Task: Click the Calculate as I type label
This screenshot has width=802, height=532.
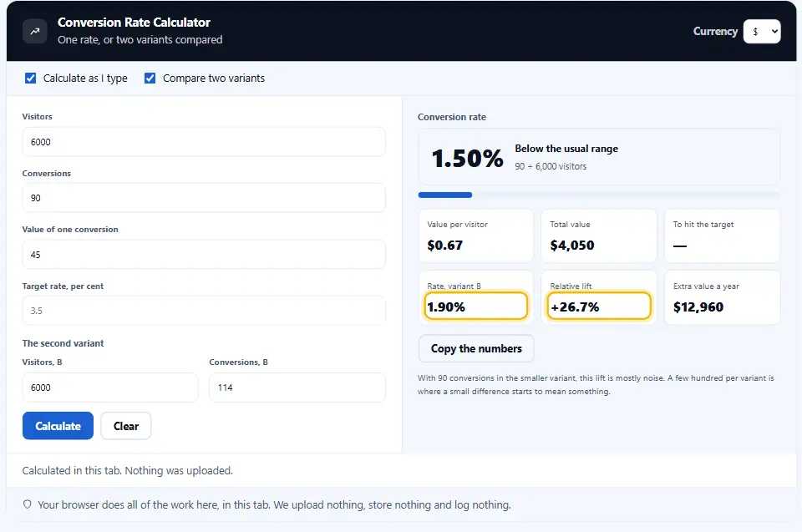Action: pyautogui.click(x=85, y=79)
